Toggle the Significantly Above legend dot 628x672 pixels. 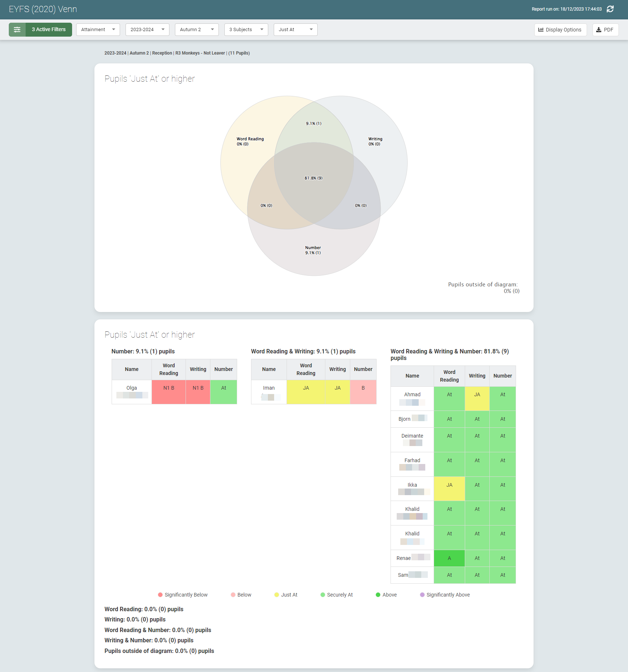(422, 595)
